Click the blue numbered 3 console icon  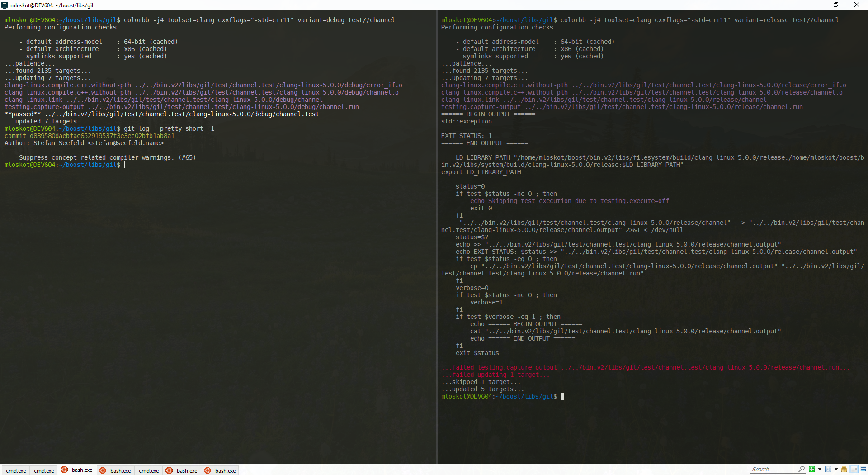pos(828,469)
